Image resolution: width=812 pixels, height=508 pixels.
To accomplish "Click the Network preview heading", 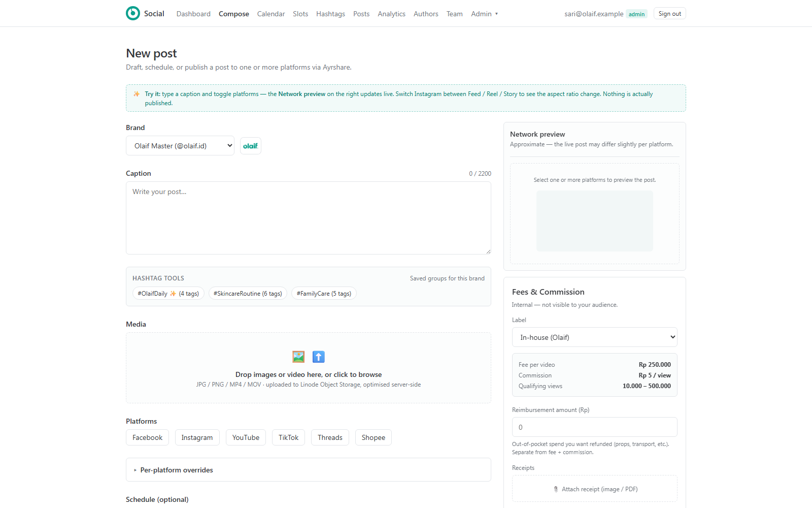I will tap(537, 134).
